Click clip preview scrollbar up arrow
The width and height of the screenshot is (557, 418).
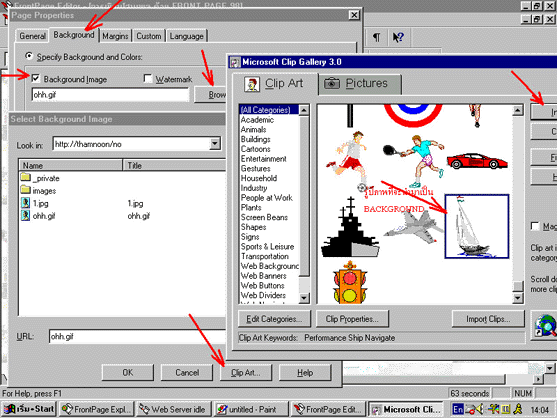pos(518,110)
